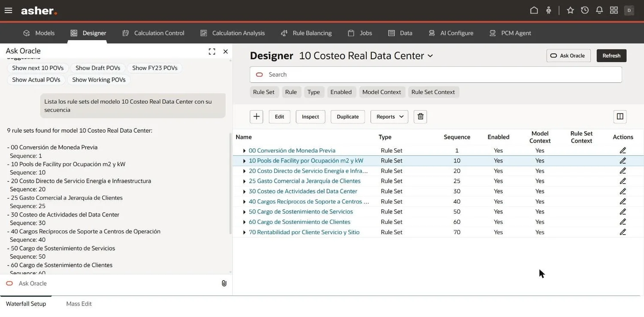Open the model selector dropdown chevron
This screenshot has height=317, width=644.
tap(430, 56)
